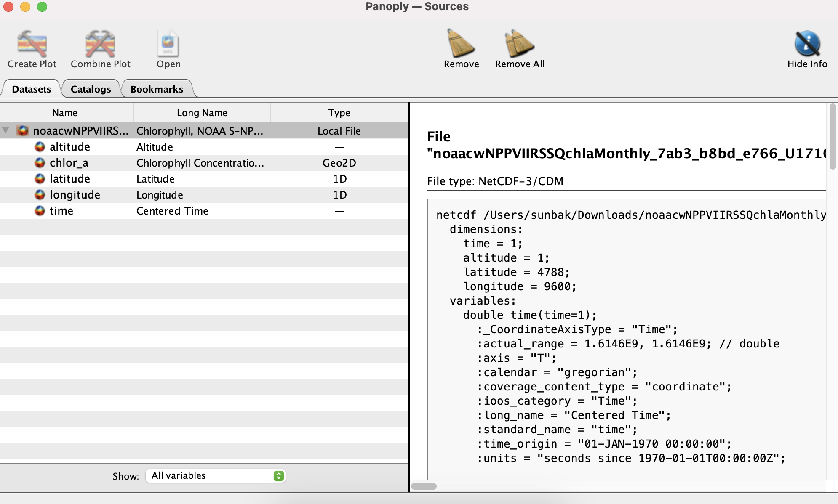The height and width of the screenshot is (504, 838).
Task: Switch to the Catalogs tab
Action: click(x=91, y=89)
